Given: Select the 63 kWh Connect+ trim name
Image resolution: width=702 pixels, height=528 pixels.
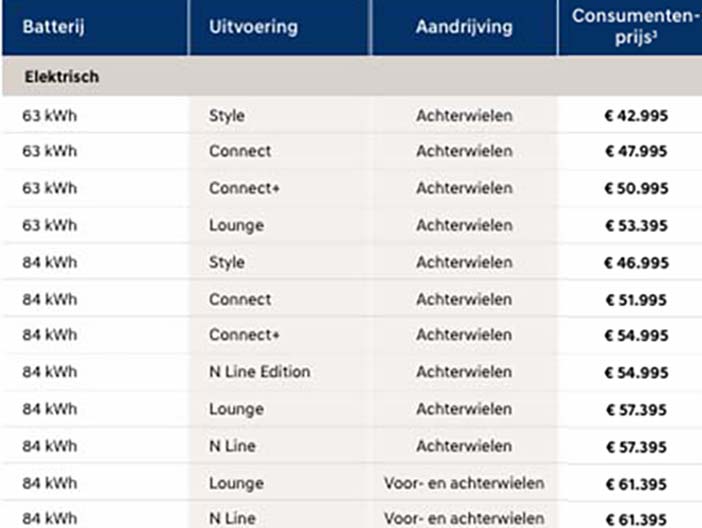Looking at the screenshot, I should pos(244,188).
